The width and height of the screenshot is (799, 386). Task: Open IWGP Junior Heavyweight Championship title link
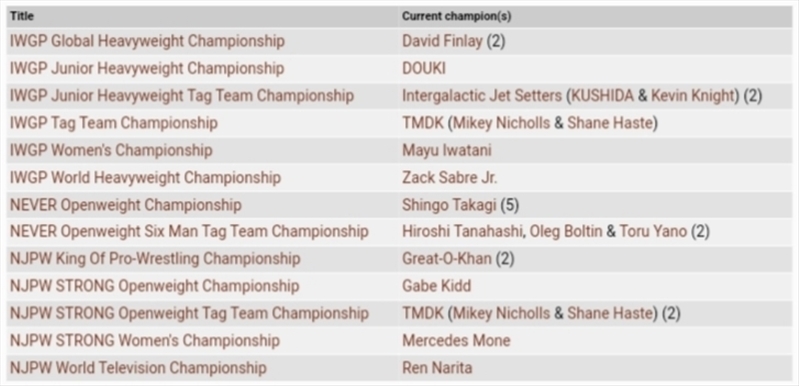(147, 69)
